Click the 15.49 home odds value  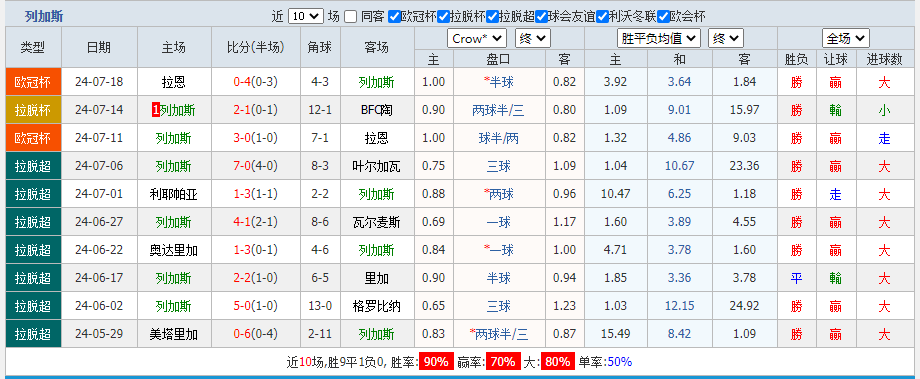tap(615, 334)
